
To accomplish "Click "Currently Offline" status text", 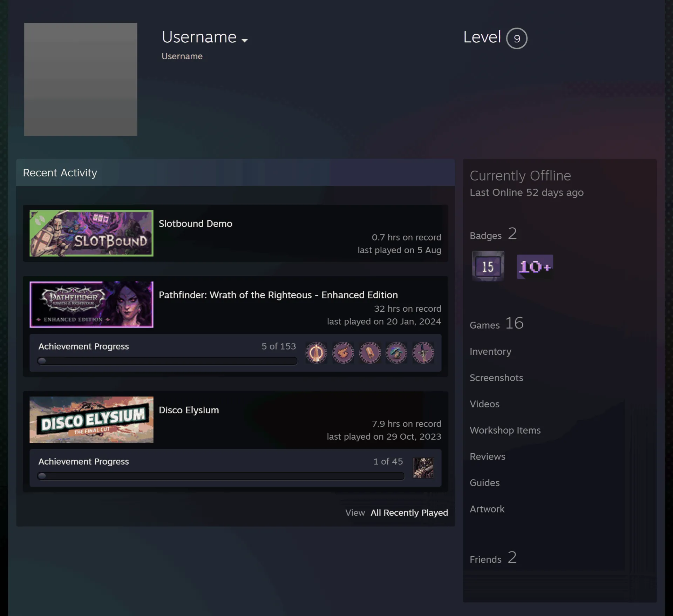I will pyautogui.click(x=520, y=176).
